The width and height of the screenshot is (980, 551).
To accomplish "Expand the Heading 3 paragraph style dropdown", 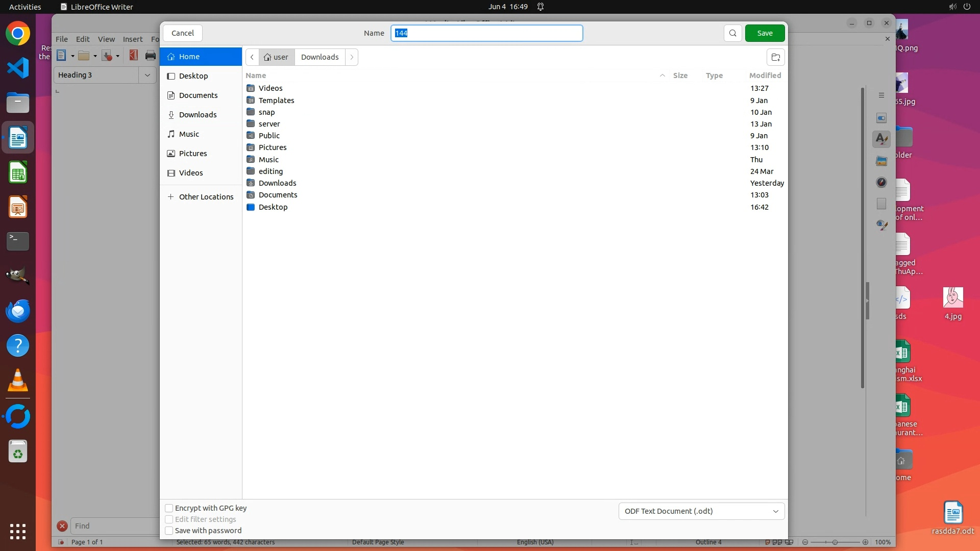I will pos(148,75).
